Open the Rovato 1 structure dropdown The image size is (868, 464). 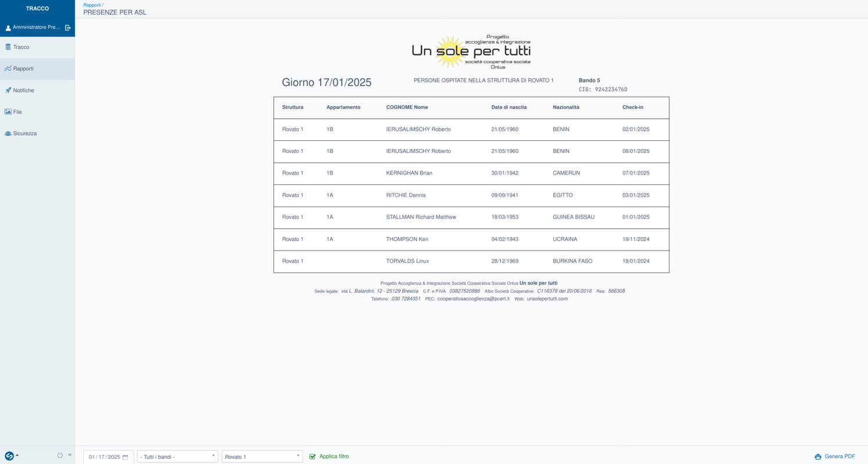pos(262,457)
